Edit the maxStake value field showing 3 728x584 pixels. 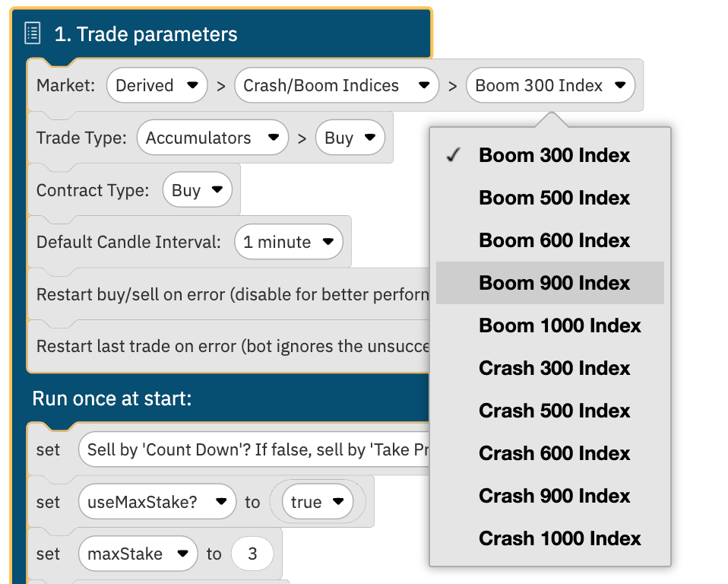(x=252, y=554)
